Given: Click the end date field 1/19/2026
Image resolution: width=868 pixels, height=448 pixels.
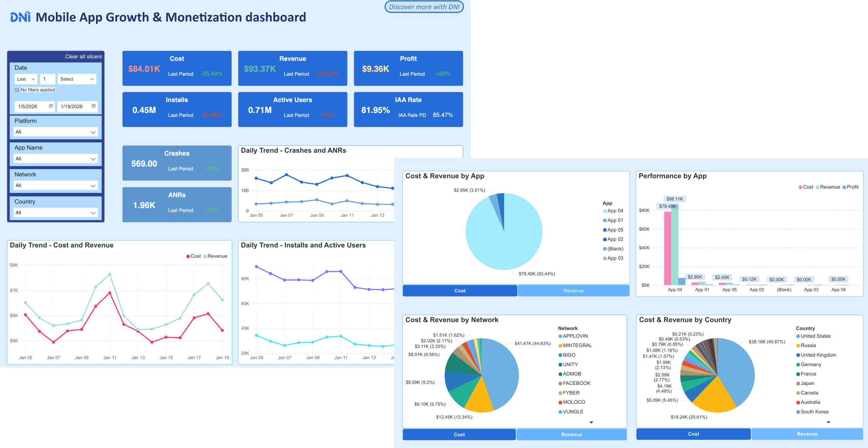Looking at the screenshot, I should point(77,106).
